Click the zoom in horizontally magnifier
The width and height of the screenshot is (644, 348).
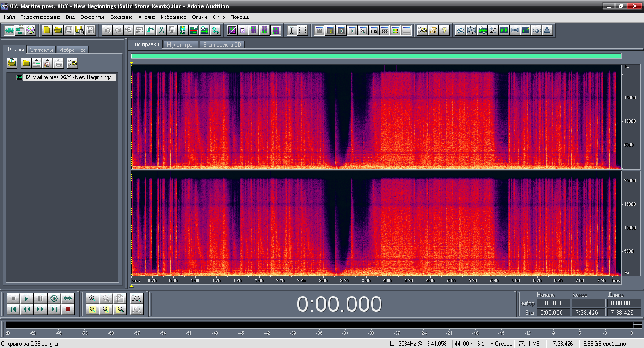(92, 298)
